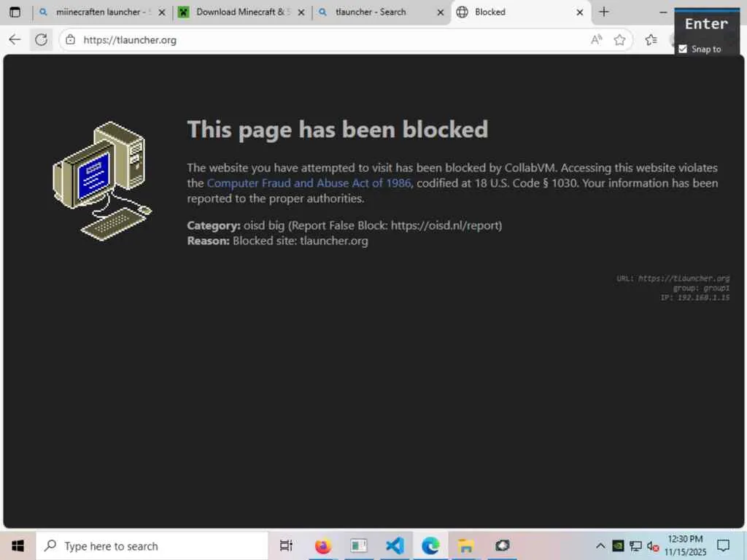Open the Favorites list icon

[x=651, y=40]
